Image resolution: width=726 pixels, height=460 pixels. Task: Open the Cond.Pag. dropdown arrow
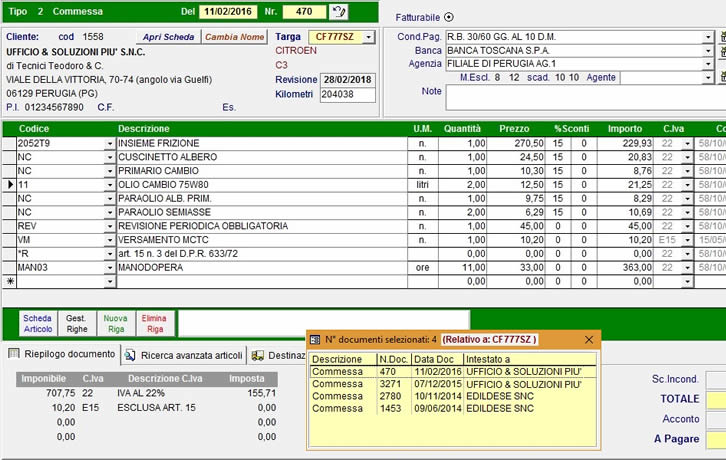click(x=708, y=37)
